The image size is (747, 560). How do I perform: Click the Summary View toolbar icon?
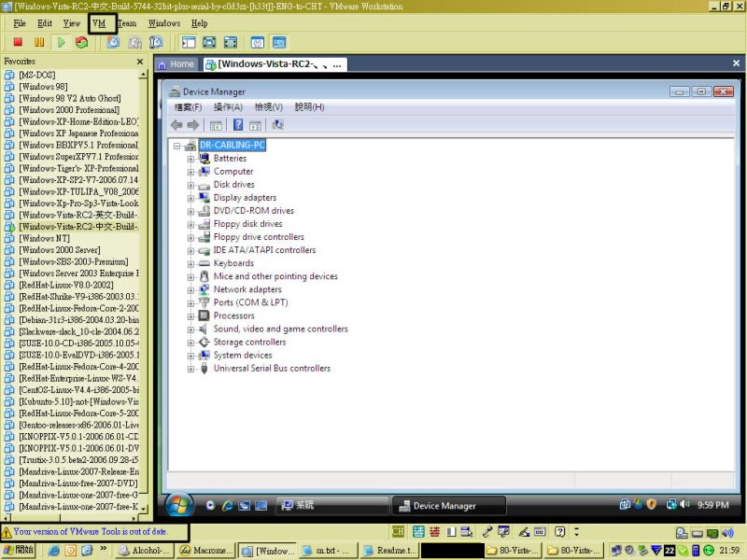click(258, 42)
